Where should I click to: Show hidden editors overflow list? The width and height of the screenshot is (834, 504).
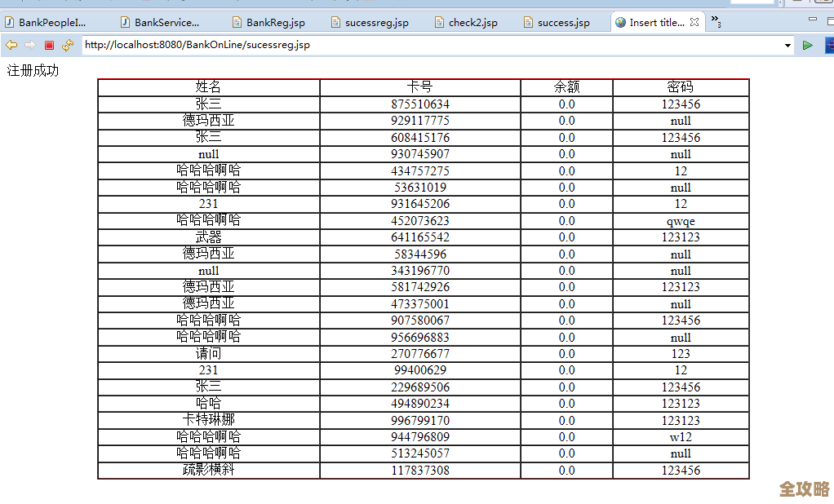[x=716, y=20]
